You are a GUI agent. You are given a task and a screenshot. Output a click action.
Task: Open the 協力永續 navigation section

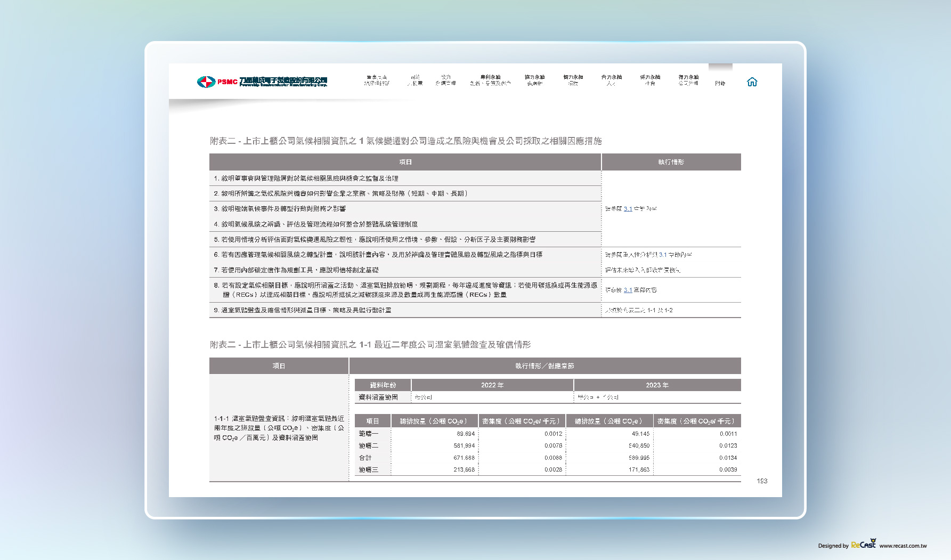click(534, 80)
